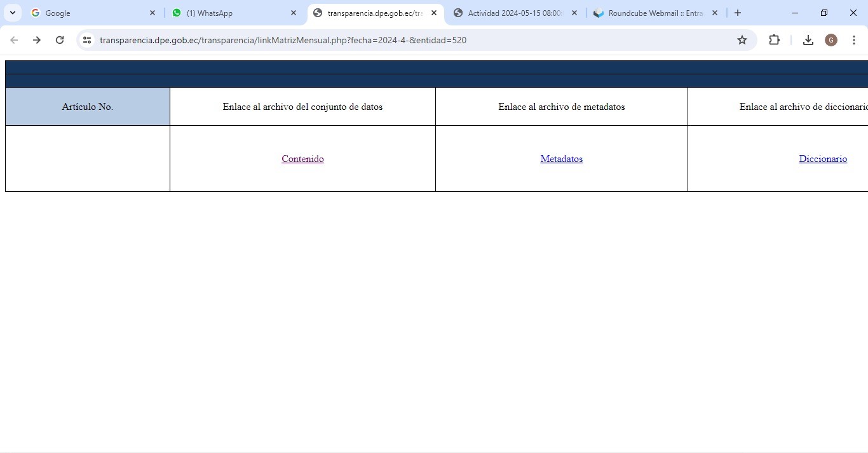
Task: Switch to the WhatsApp tab
Action: point(229,13)
